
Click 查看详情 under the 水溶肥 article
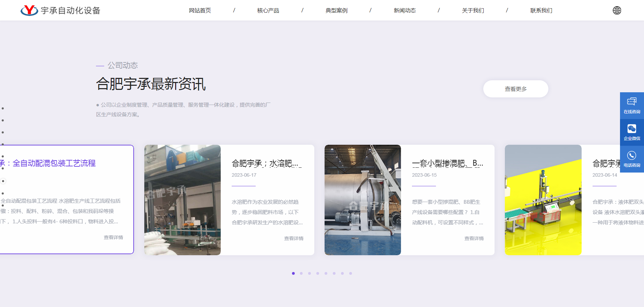coord(293,238)
